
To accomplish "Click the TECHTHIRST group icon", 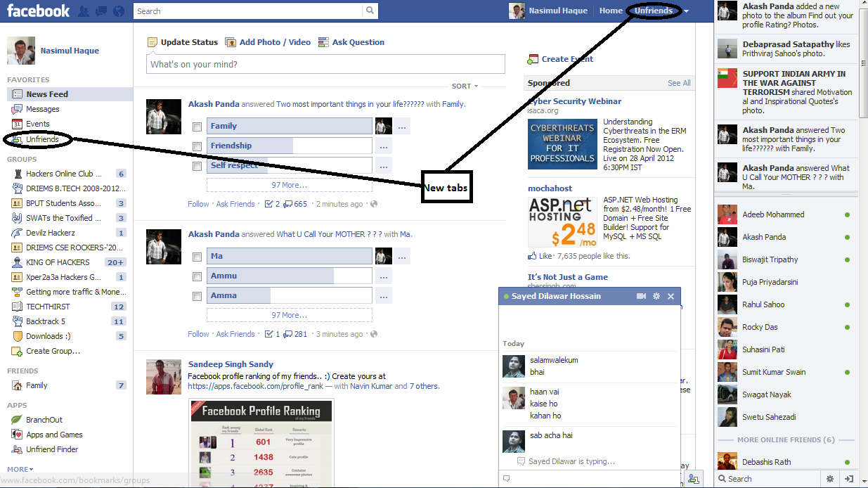I will [x=17, y=307].
